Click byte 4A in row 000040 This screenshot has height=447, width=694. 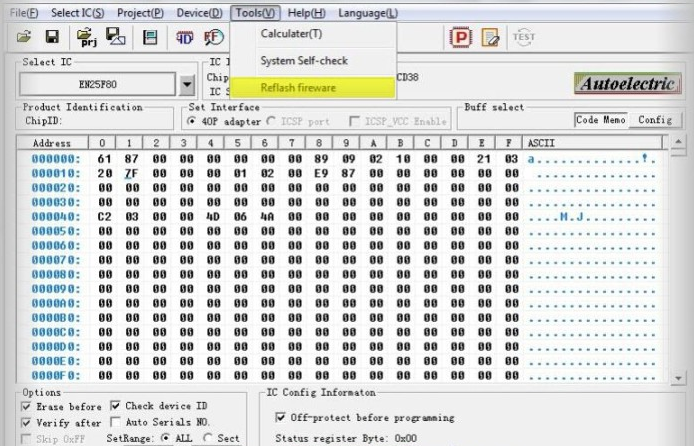267,217
